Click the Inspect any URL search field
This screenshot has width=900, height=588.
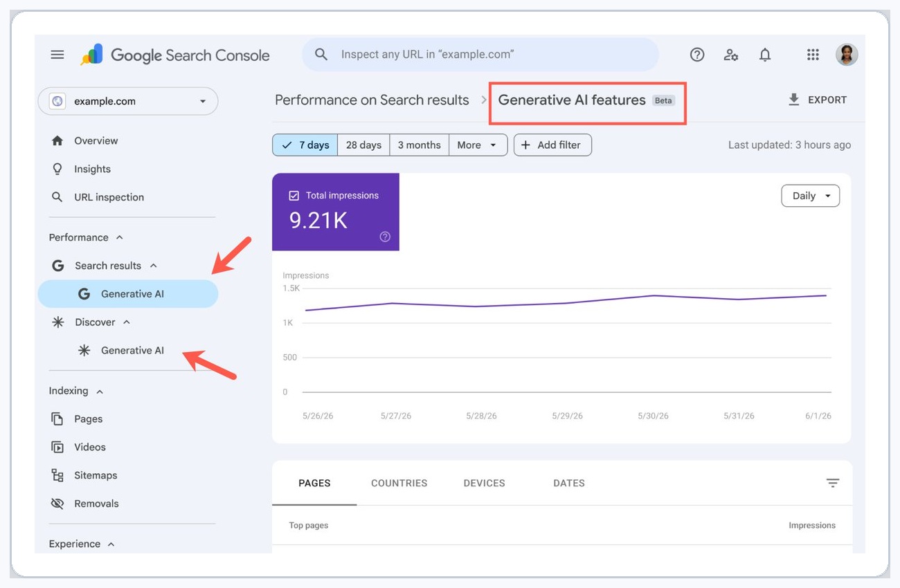click(x=480, y=54)
